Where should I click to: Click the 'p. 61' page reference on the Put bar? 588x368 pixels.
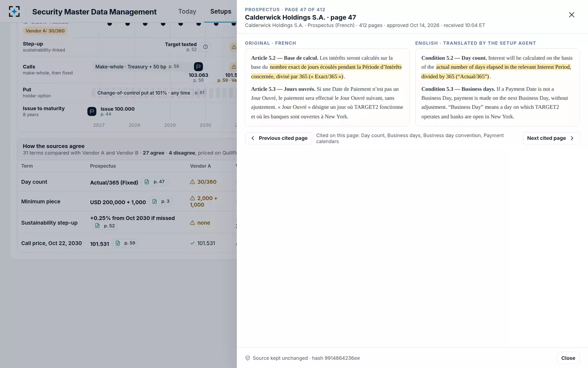[x=200, y=92]
